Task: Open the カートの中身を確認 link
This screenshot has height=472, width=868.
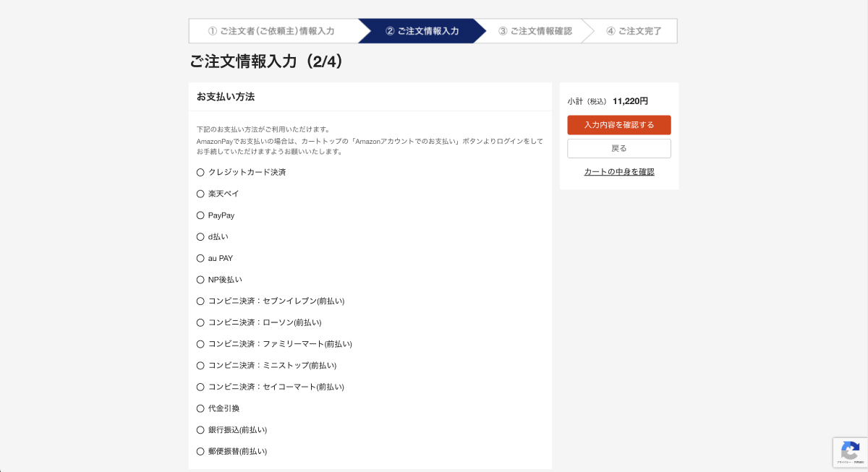Action: [x=619, y=172]
